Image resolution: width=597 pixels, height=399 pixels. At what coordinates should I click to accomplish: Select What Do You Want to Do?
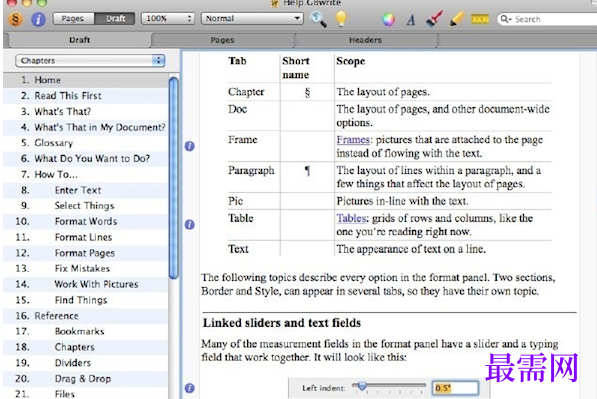tap(86, 158)
